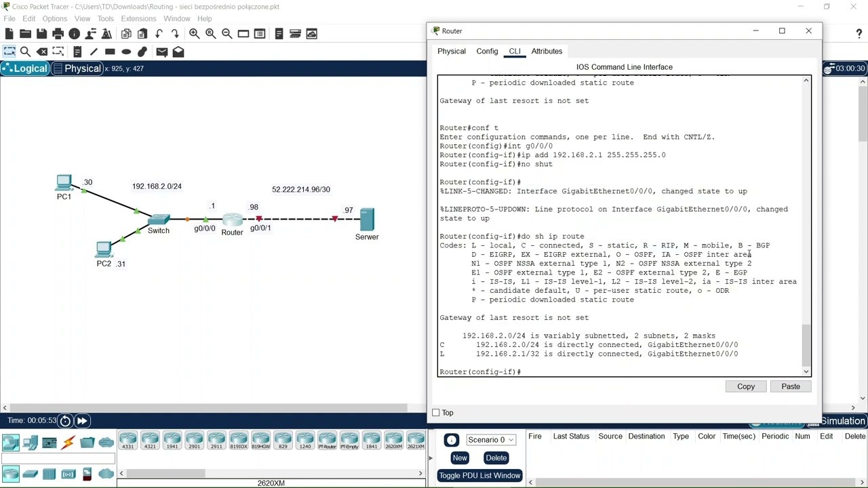Switch to Logical workspace view
Screen dimensions: 868x488
pyautogui.click(x=25, y=68)
